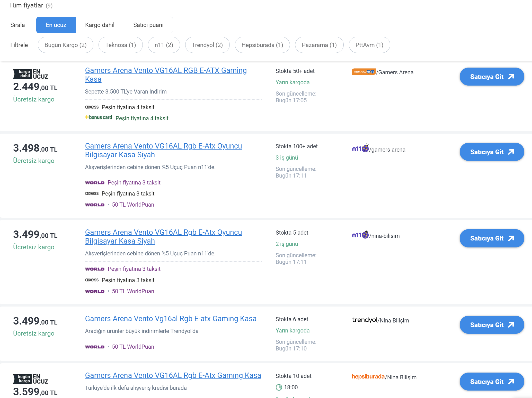Filter offers by Hepsiburada (1)
The height and width of the screenshot is (398, 532).
point(262,45)
